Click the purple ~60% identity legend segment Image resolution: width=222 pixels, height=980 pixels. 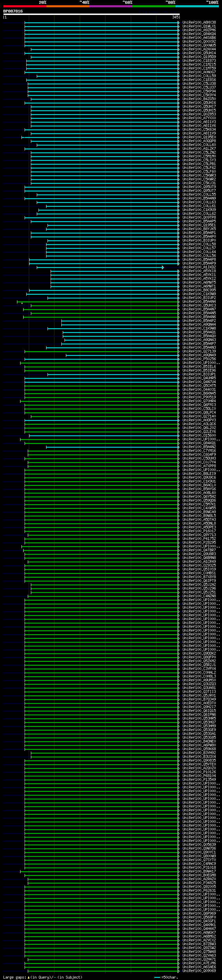pos(111,6)
